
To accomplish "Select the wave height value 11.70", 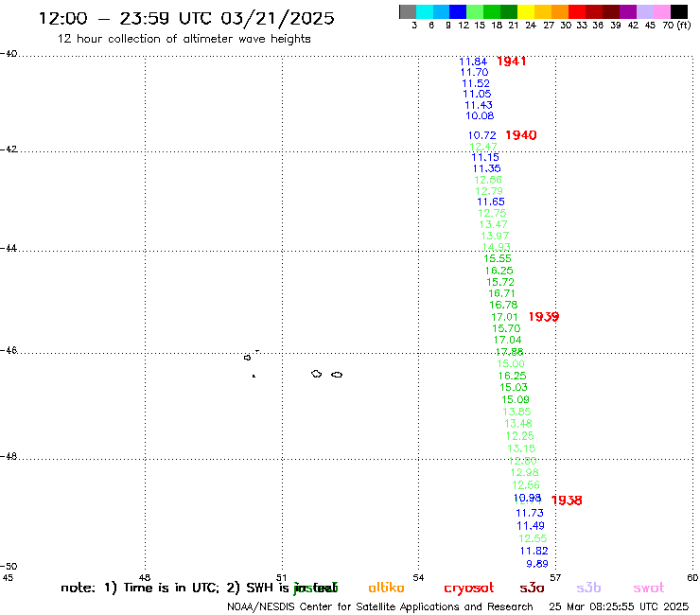I will (x=475, y=72).
